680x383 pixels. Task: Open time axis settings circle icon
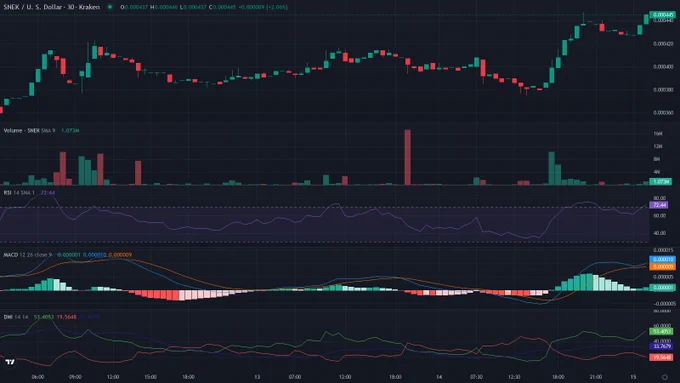tap(664, 377)
